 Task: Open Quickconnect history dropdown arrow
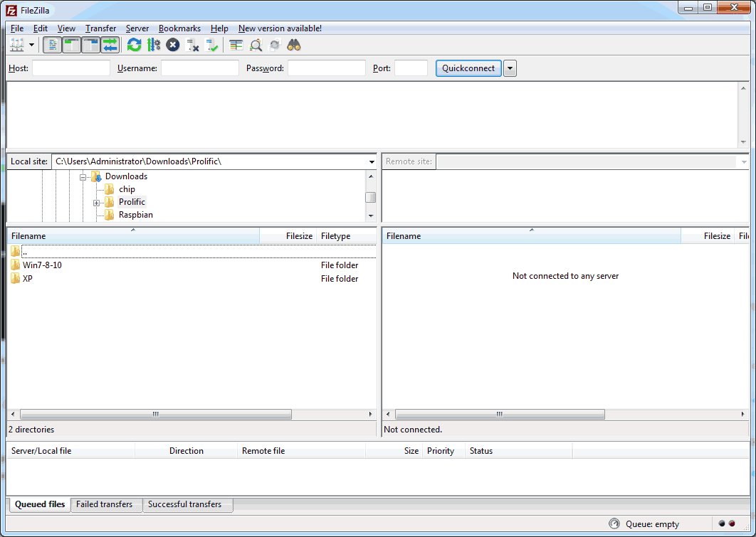click(x=510, y=68)
